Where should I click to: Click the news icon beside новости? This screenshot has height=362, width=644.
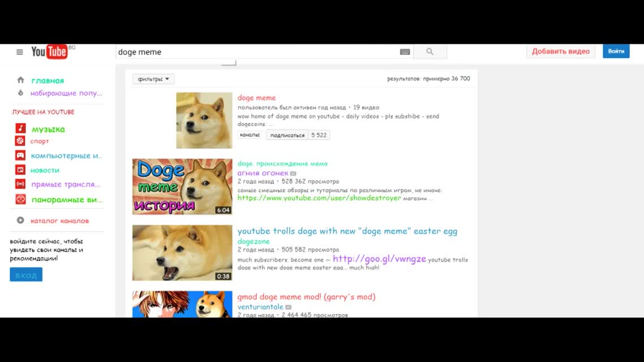click(20, 170)
